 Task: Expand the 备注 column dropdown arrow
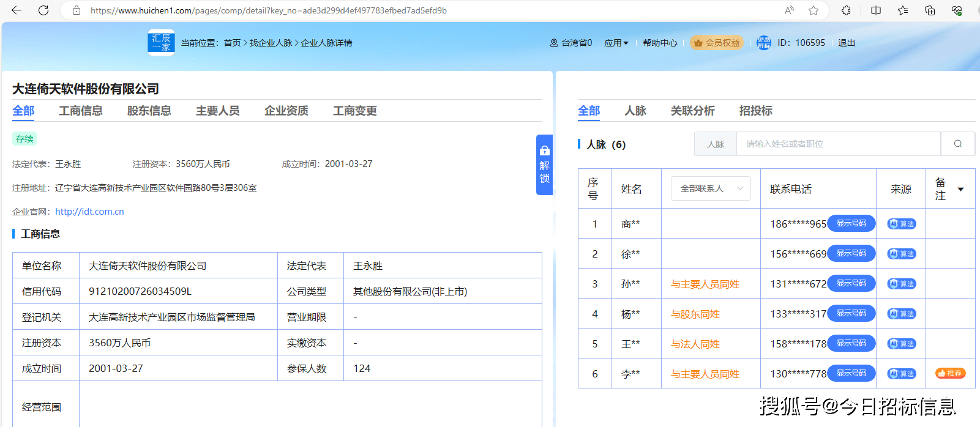[961, 189]
